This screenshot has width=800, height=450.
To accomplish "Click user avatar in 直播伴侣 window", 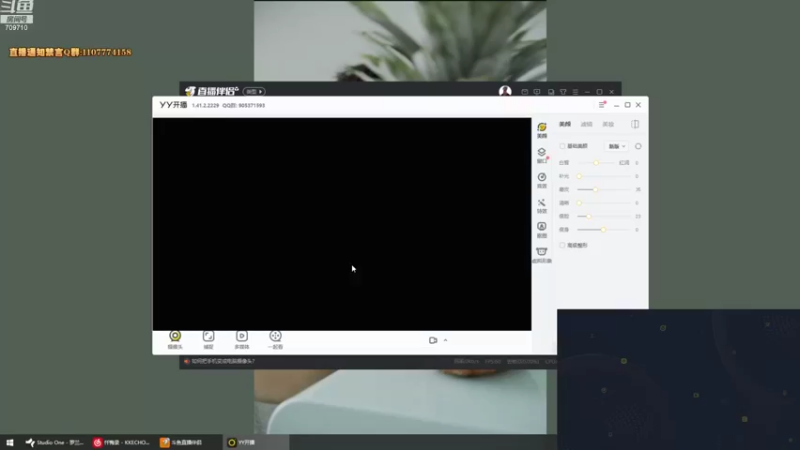I will coord(505,91).
